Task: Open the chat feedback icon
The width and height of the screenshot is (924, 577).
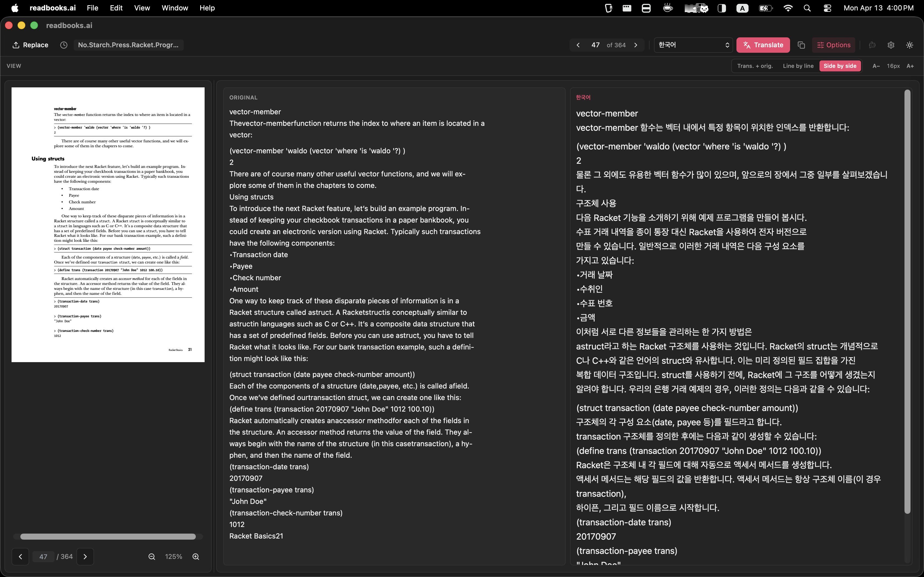Action: 872,45
